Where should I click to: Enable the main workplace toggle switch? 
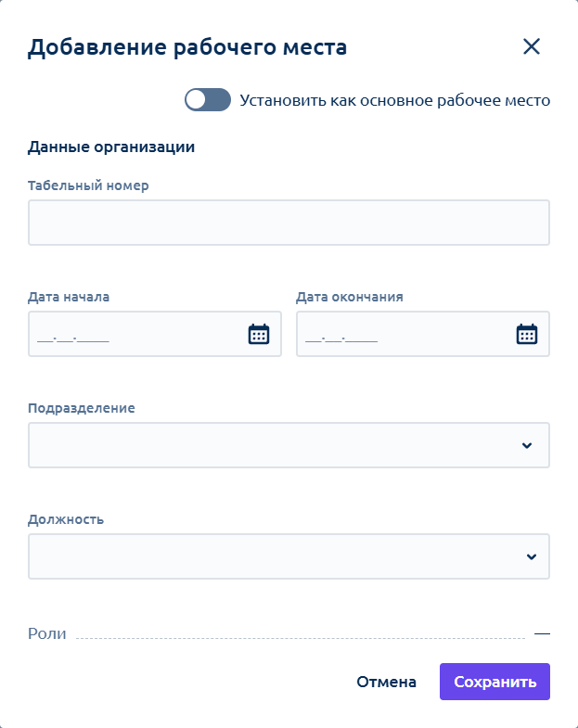point(208,100)
